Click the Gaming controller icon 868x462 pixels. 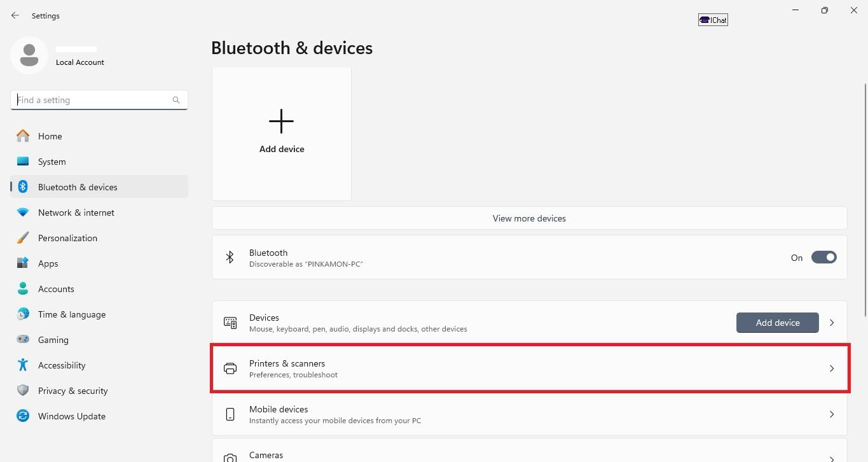tap(23, 340)
